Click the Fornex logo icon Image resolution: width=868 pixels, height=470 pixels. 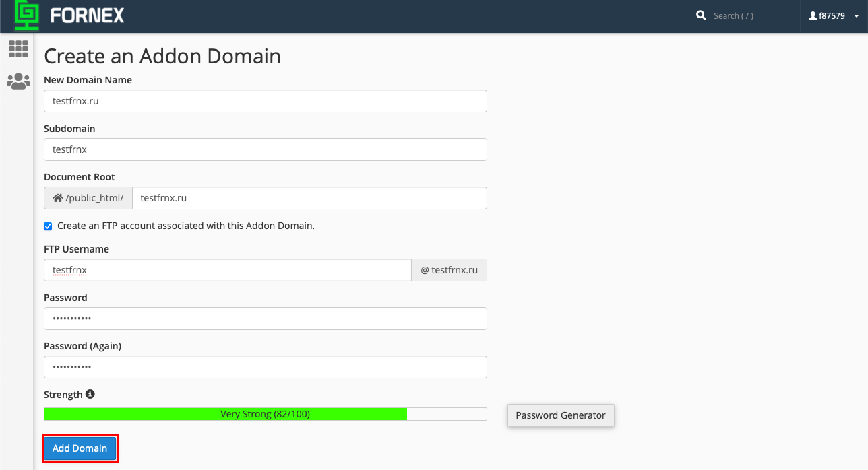[x=28, y=15]
